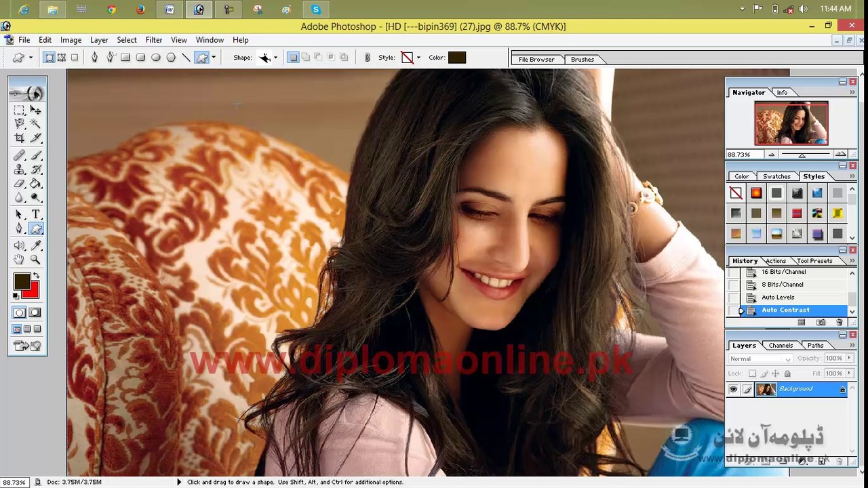Toggle visibility of the Background layer
The width and height of the screenshot is (868, 488).
(x=733, y=389)
